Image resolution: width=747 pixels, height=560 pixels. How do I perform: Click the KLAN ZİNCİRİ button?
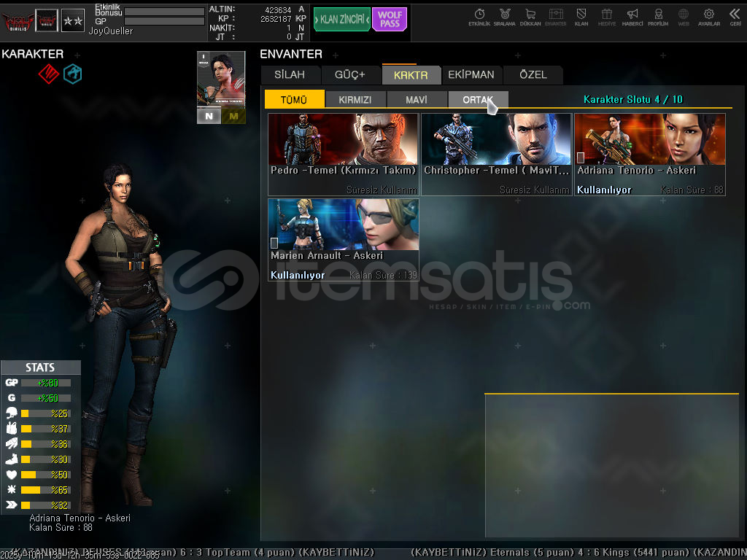tap(341, 19)
